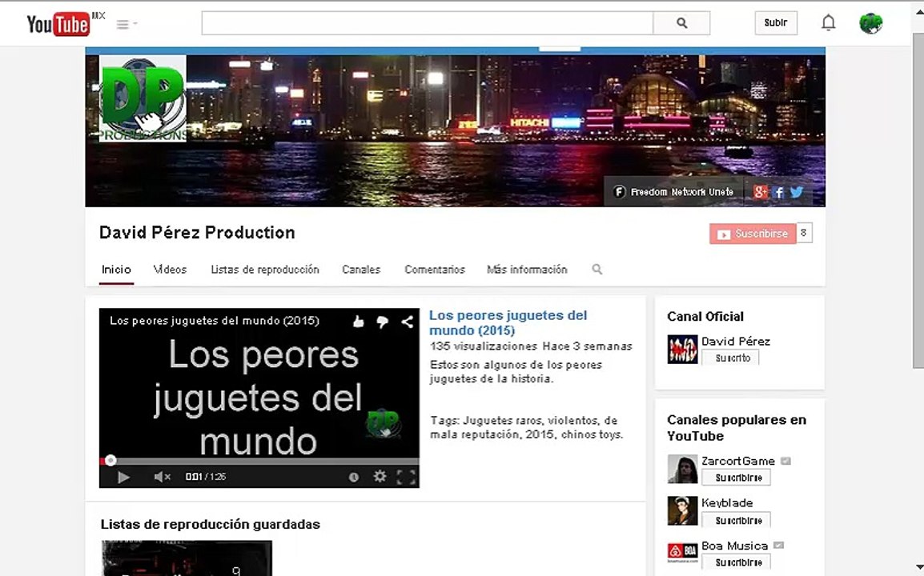Open the Google Plus banner icon
This screenshot has height=576, width=924.
(760, 192)
